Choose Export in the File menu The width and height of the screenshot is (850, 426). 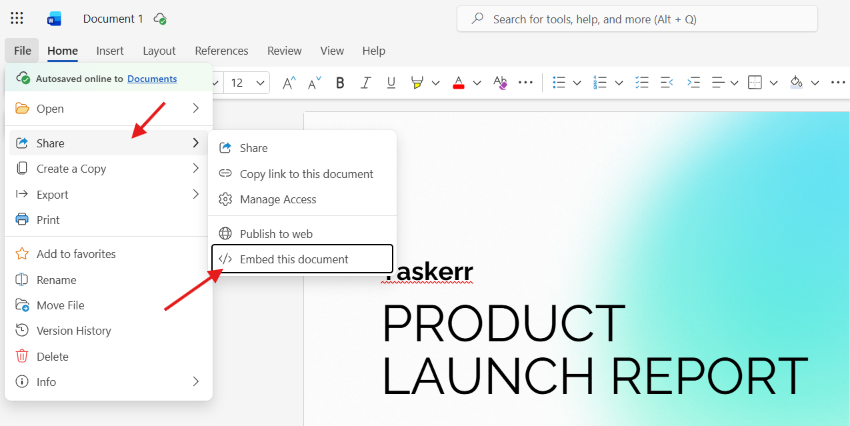pos(108,195)
